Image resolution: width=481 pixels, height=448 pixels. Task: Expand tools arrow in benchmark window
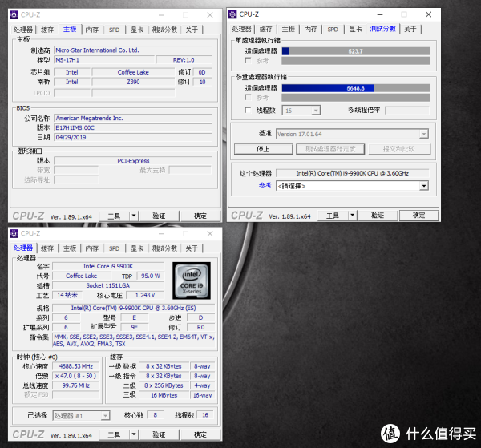[353, 216]
